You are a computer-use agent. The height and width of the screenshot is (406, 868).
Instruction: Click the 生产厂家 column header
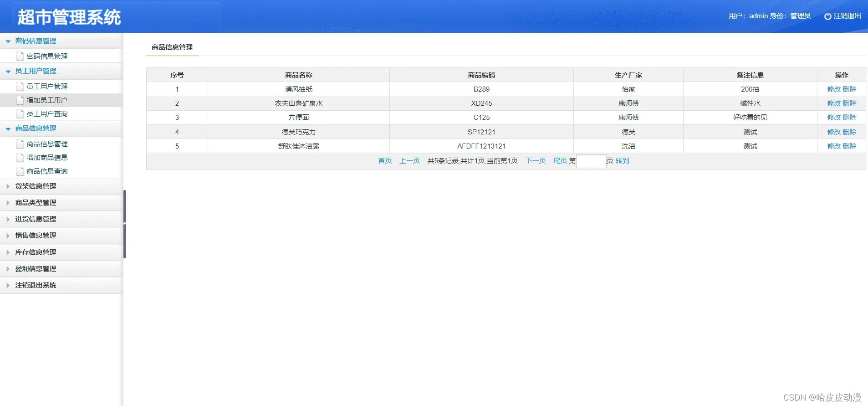coord(628,75)
